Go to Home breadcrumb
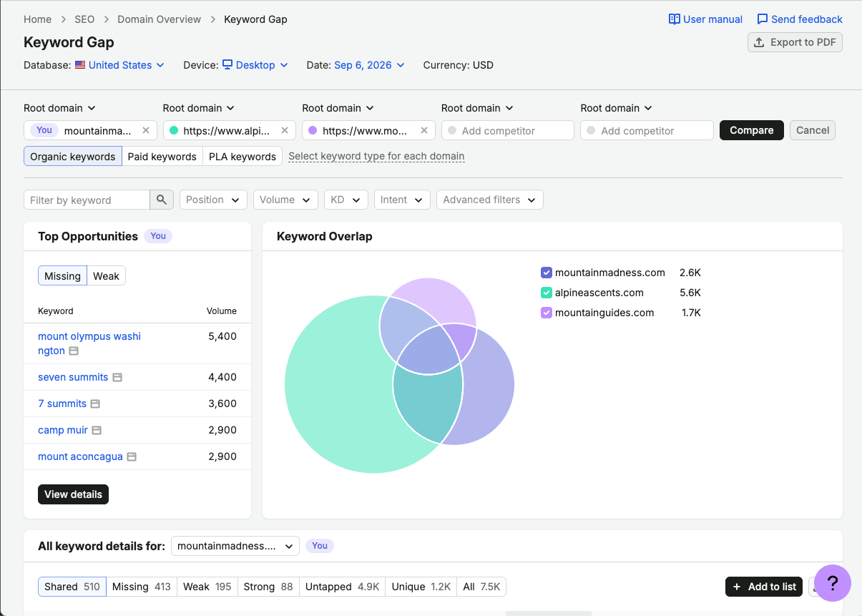 (x=37, y=19)
